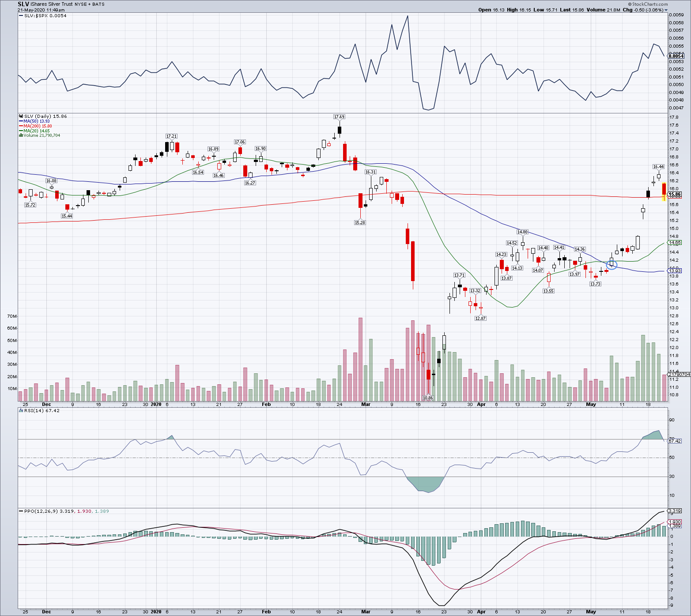Image resolution: width=691 pixels, height=616 pixels.
Task: Click the volume bars icon in legend
Action: coord(21,135)
